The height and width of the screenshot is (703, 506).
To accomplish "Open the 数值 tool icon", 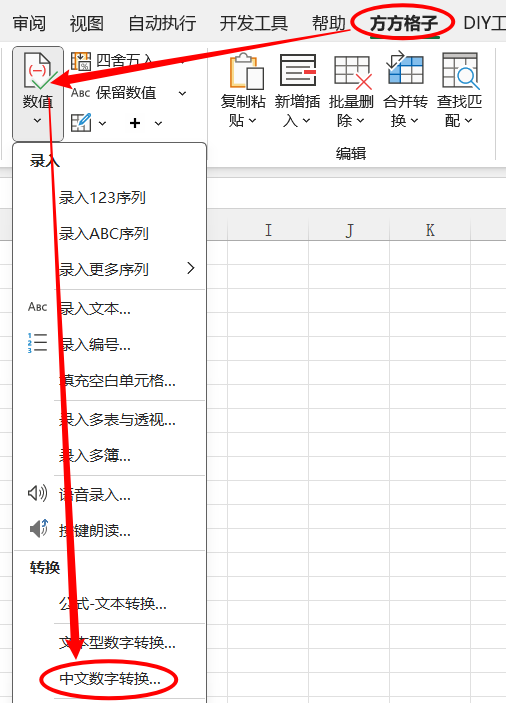I will (x=38, y=71).
